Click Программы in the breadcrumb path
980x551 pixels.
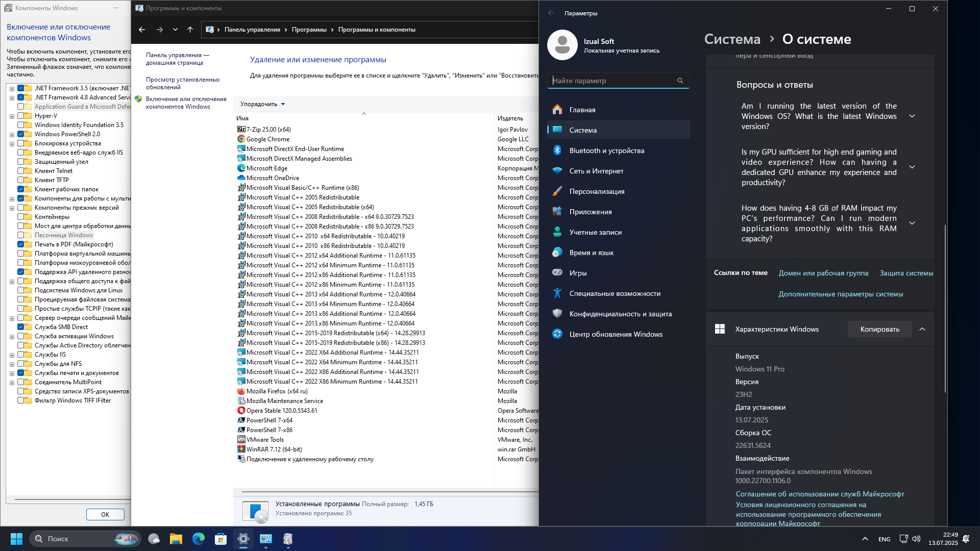click(x=309, y=30)
